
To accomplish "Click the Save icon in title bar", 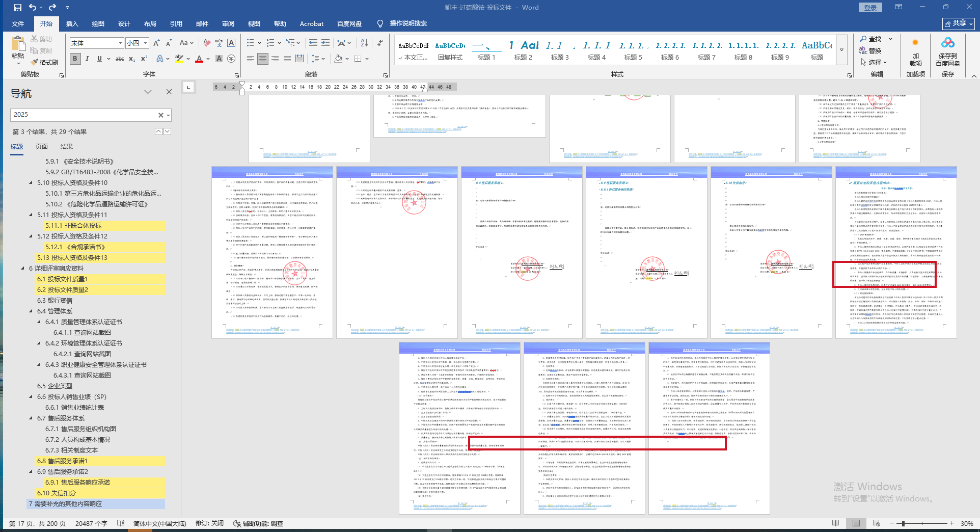I will pyautogui.click(x=18, y=8).
